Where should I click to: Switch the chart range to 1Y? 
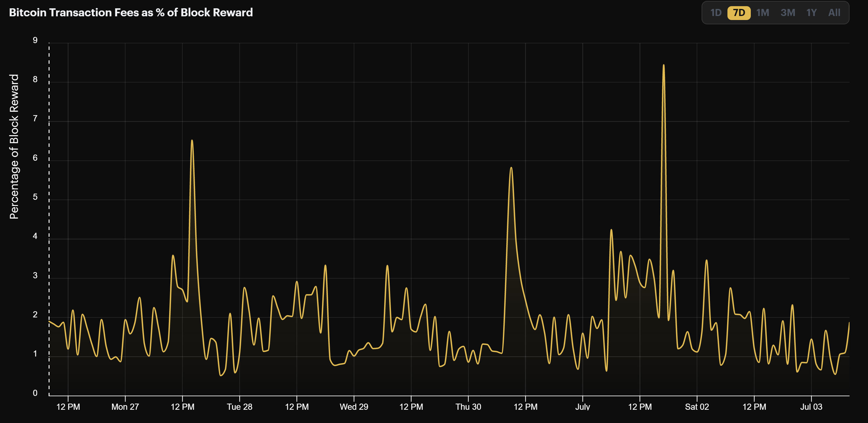(x=811, y=13)
